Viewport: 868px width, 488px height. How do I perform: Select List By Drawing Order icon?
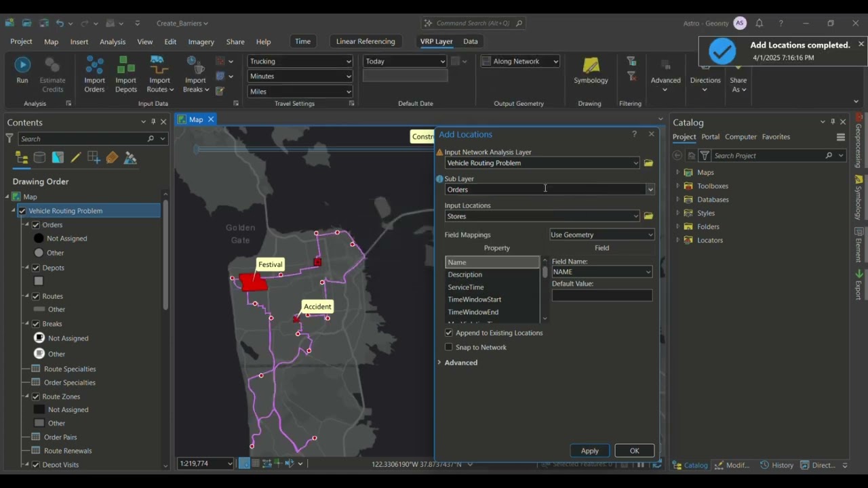[x=22, y=158]
